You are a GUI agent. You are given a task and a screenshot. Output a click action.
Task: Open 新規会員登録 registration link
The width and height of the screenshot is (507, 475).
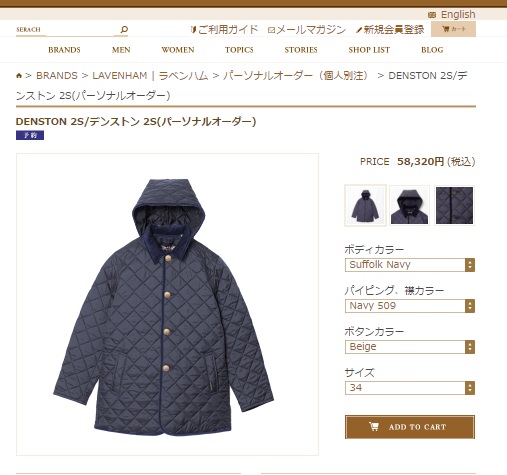[x=390, y=30]
